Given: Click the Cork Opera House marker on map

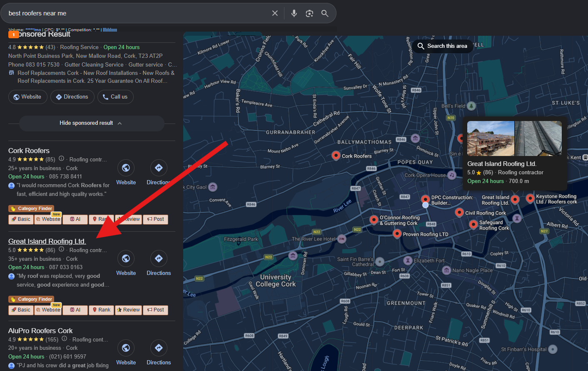Looking at the screenshot, I should coord(452,175).
